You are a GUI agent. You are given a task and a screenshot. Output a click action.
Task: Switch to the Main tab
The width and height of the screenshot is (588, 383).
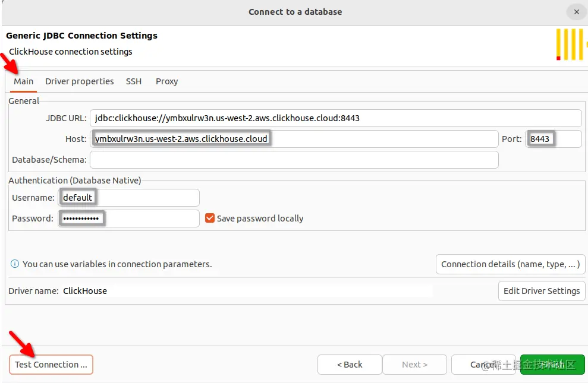(24, 81)
